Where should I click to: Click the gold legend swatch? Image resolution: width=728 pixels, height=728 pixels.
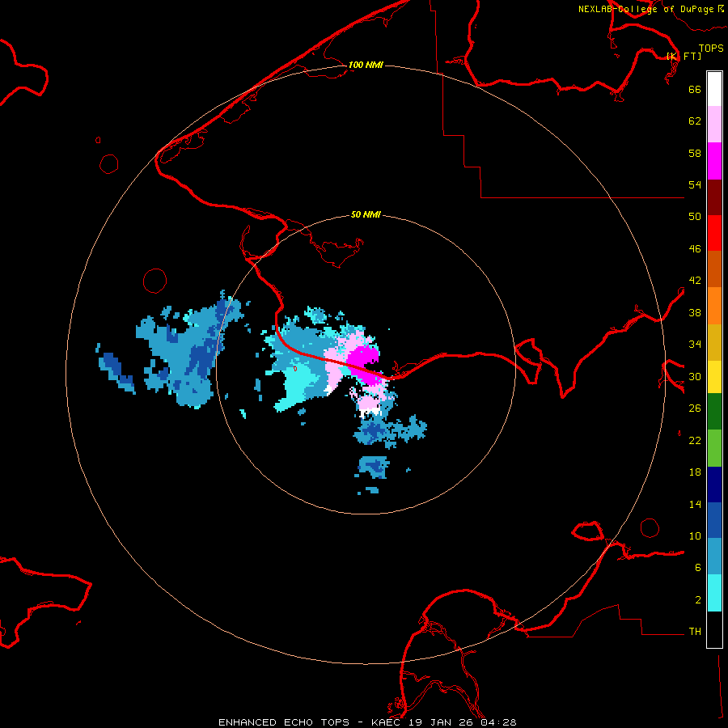pyautogui.click(x=714, y=342)
